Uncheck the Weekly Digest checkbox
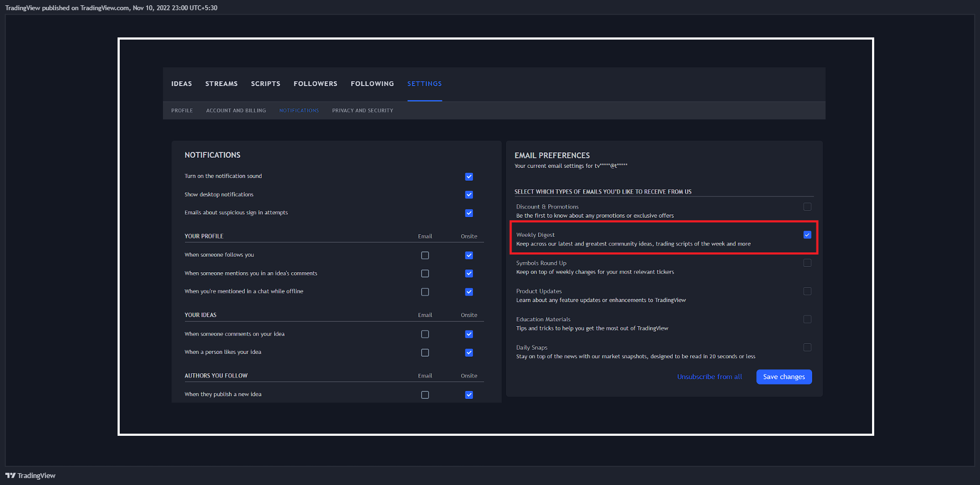The image size is (980, 485). (807, 235)
